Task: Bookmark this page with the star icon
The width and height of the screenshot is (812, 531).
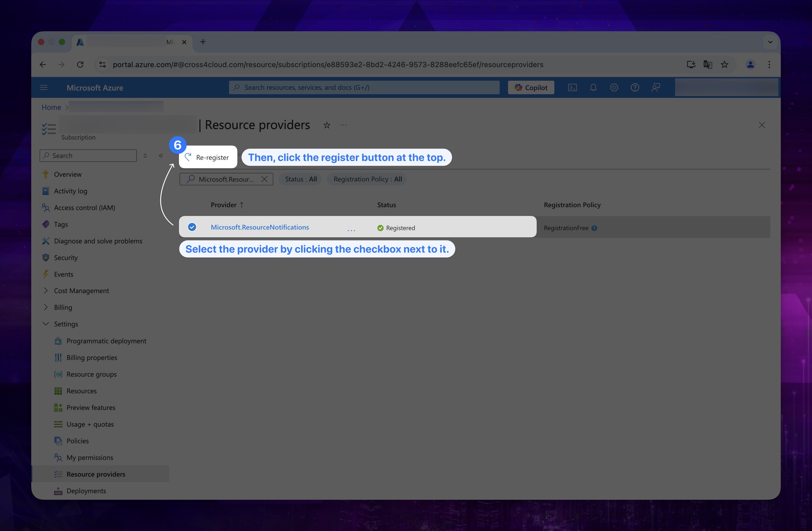Action: point(724,65)
